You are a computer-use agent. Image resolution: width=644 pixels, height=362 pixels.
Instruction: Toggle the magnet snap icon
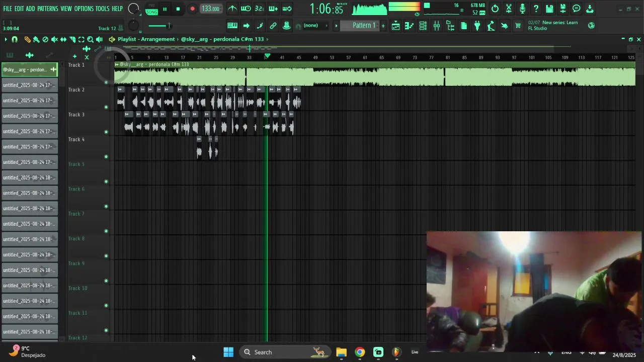[x=15, y=39]
